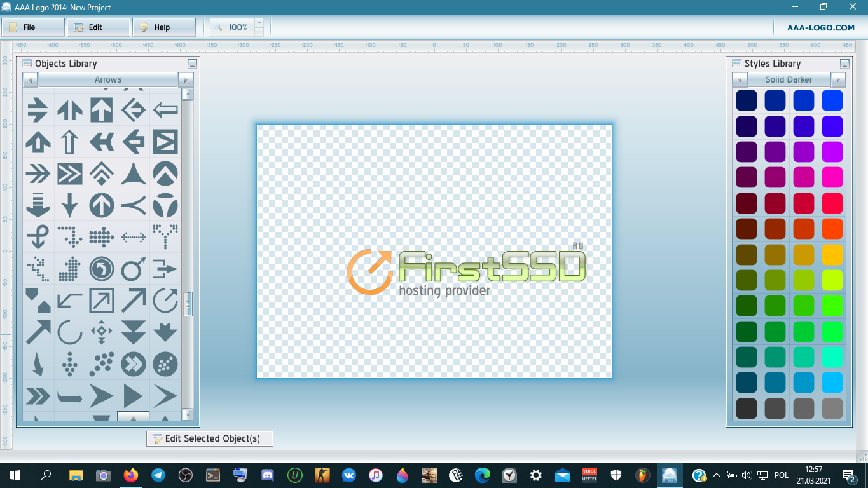The width and height of the screenshot is (868, 488).
Task: Open the Edit menu
Action: click(x=99, y=27)
